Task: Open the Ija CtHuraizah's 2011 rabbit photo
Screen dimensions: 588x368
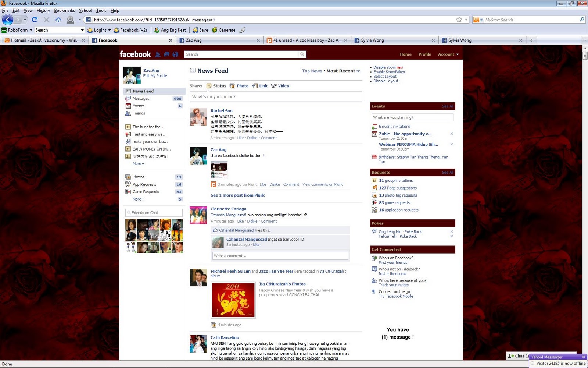Action: [233, 300]
